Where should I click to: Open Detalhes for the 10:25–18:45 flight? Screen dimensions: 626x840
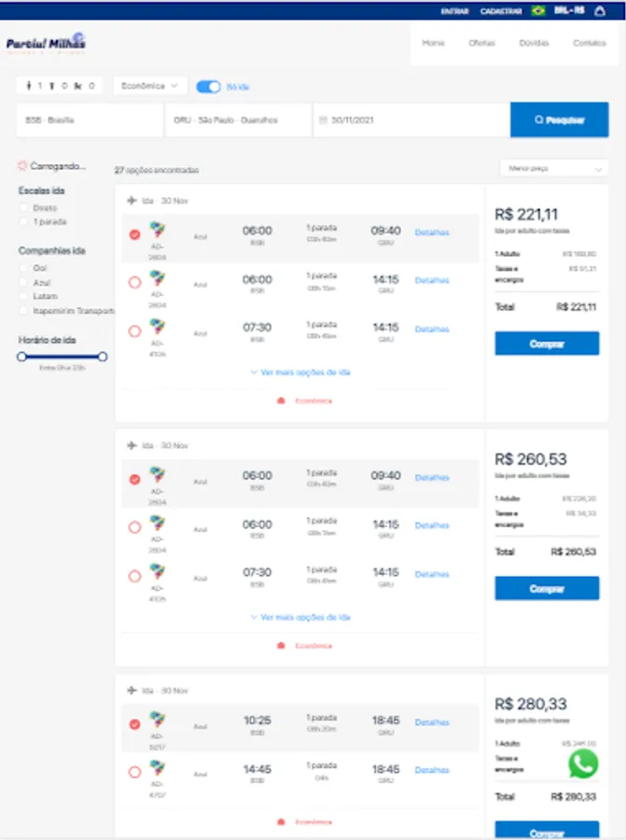[432, 722]
